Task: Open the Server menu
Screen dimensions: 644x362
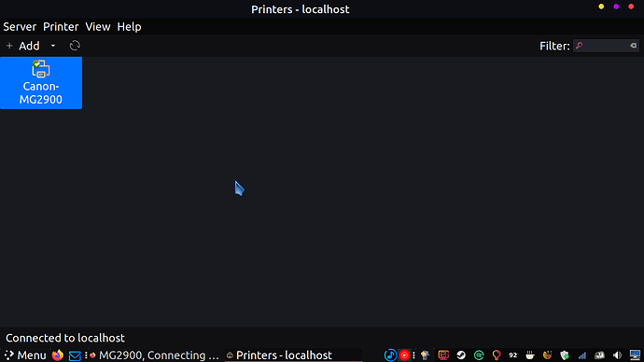Action: (20, 27)
